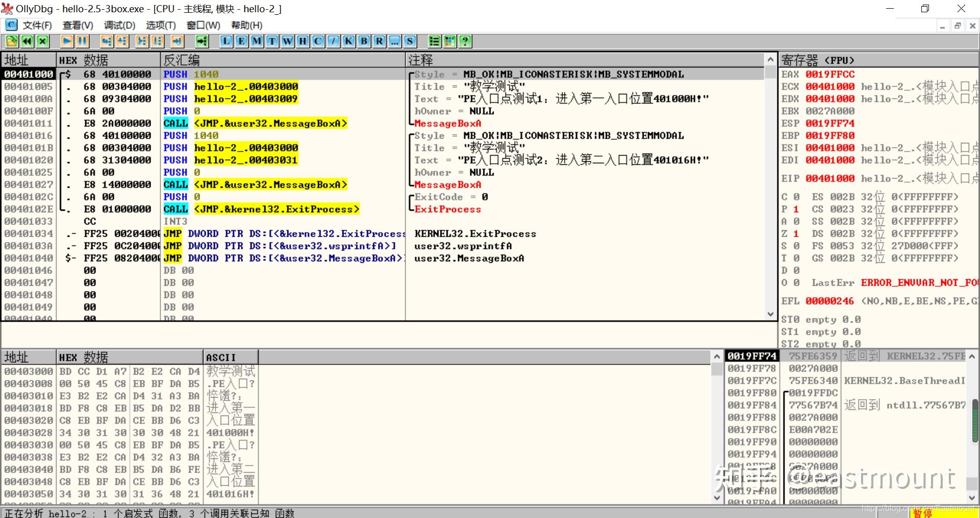Show the Call stack window (K)

pos(349,41)
